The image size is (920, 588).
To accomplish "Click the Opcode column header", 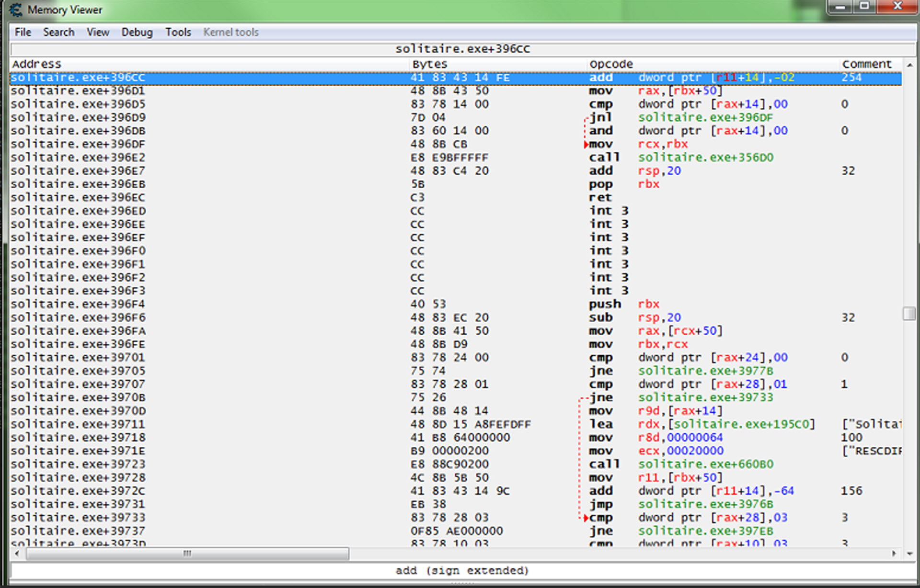I will point(713,64).
